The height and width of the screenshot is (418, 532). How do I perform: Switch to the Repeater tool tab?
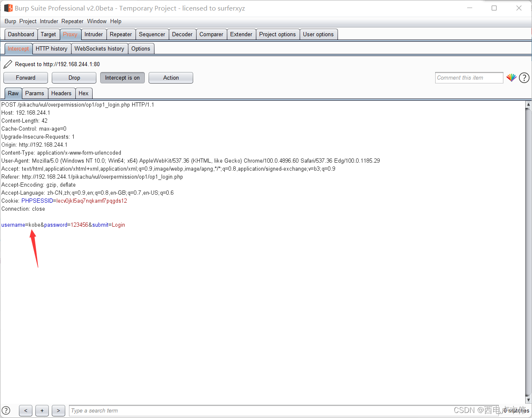pos(121,35)
